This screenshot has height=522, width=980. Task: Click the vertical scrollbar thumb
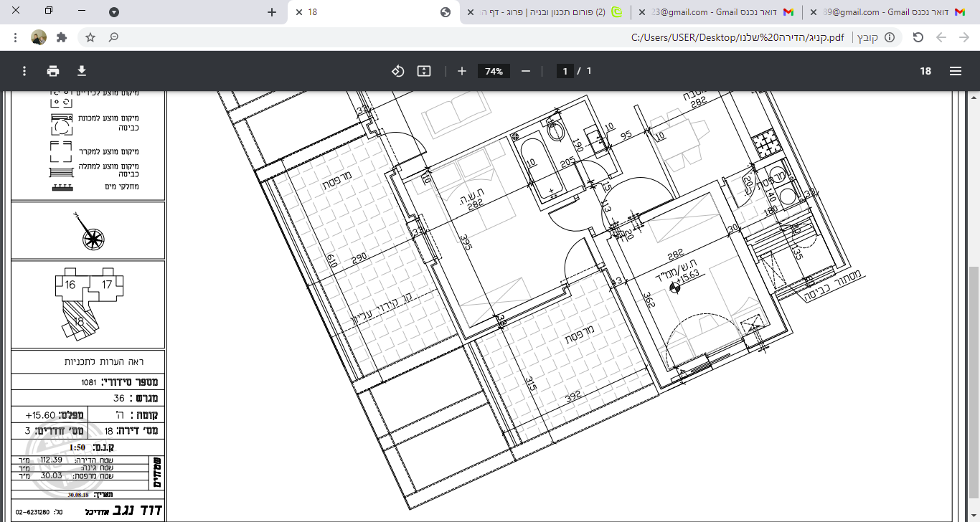click(x=974, y=381)
